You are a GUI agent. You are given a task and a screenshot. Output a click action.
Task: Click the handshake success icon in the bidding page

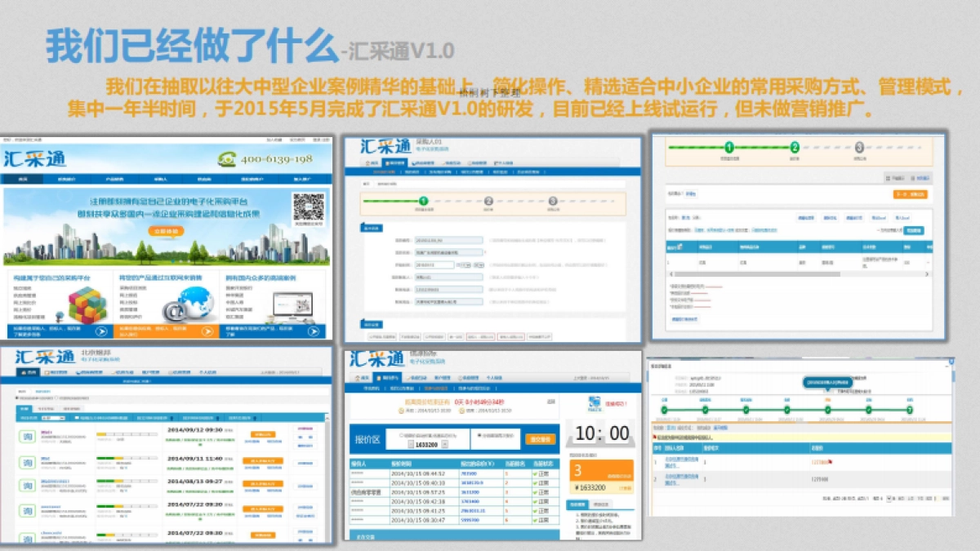[x=593, y=404]
